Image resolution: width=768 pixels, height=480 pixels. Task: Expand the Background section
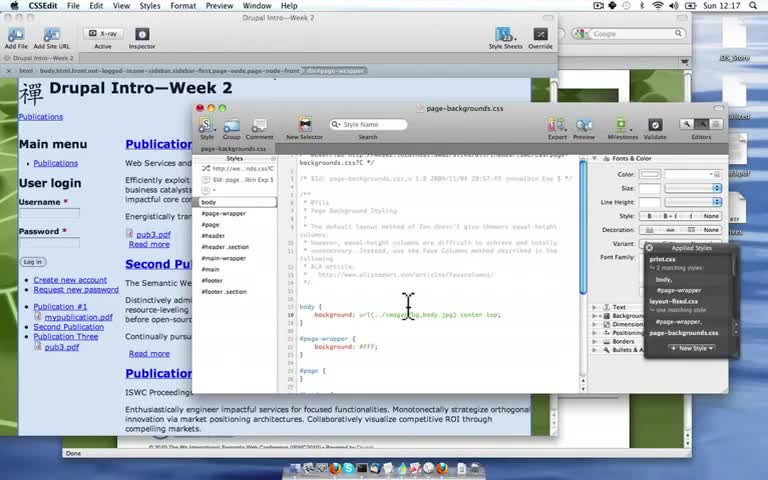(x=594, y=316)
